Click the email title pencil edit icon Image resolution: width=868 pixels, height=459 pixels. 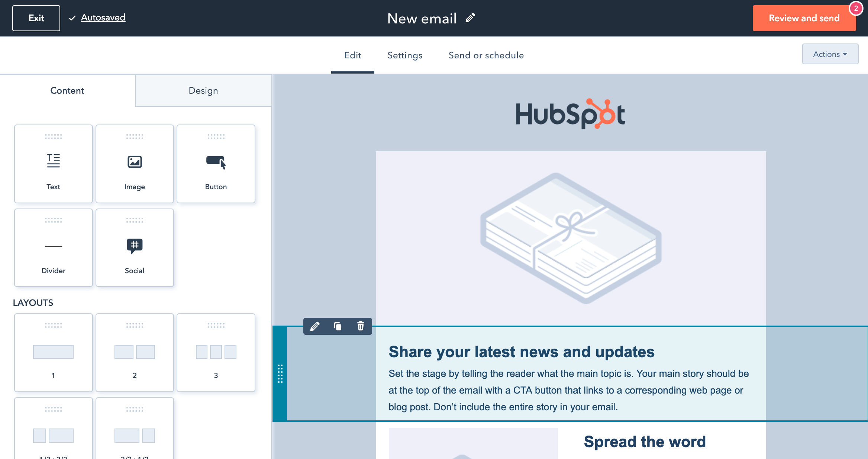point(471,18)
